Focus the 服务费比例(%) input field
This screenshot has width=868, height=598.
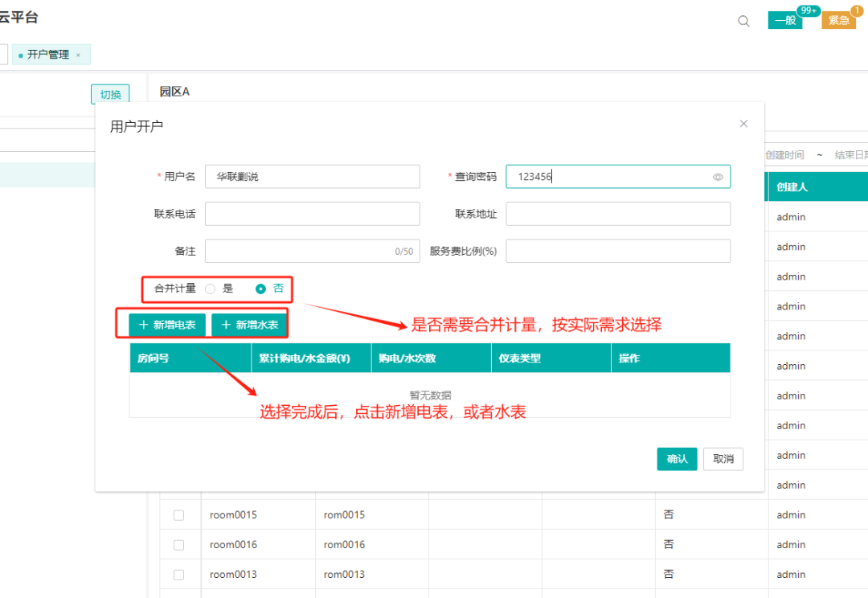click(618, 251)
